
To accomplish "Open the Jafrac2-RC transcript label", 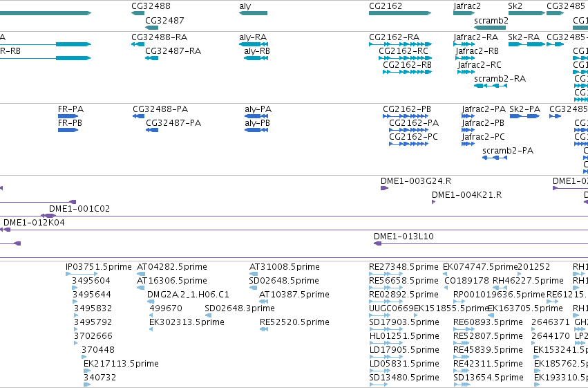I will pos(480,65).
